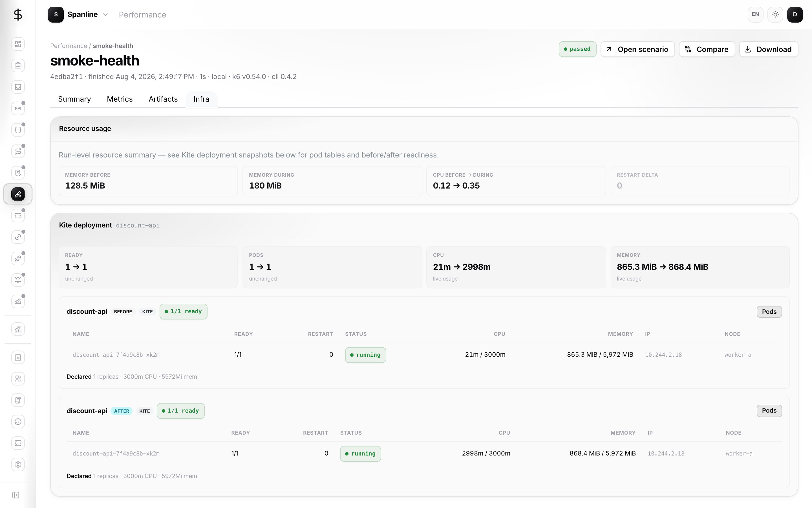Click the Memory During 180 MiB card
The height and width of the screenshot is (508, 812).
(332, 181)
